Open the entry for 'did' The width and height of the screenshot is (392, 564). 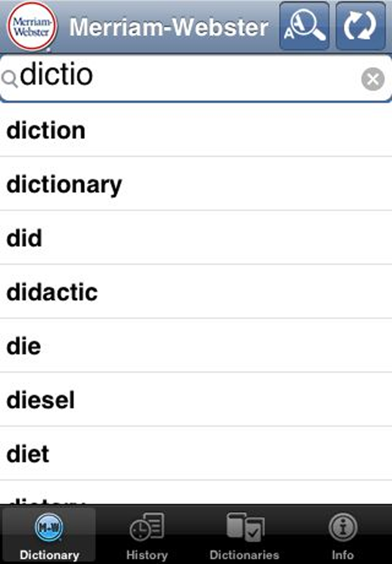coord(24,238)
